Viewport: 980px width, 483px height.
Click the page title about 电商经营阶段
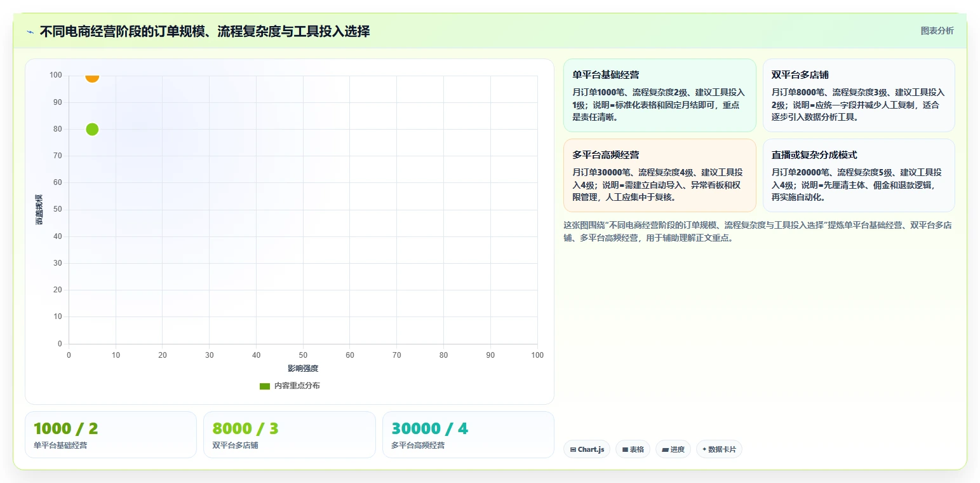coord(205,31)
